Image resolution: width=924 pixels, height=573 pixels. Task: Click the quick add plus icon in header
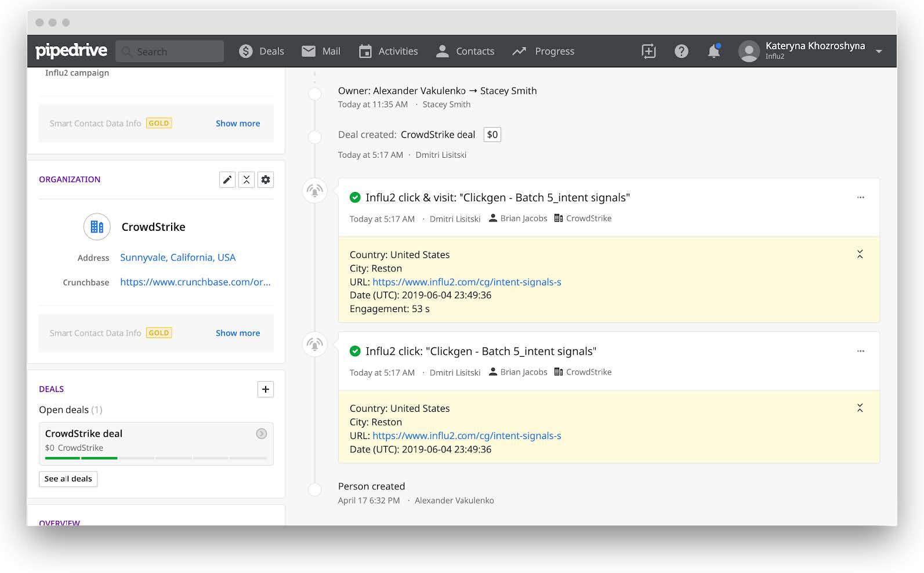pyautogui.click(x=648, y=51)
